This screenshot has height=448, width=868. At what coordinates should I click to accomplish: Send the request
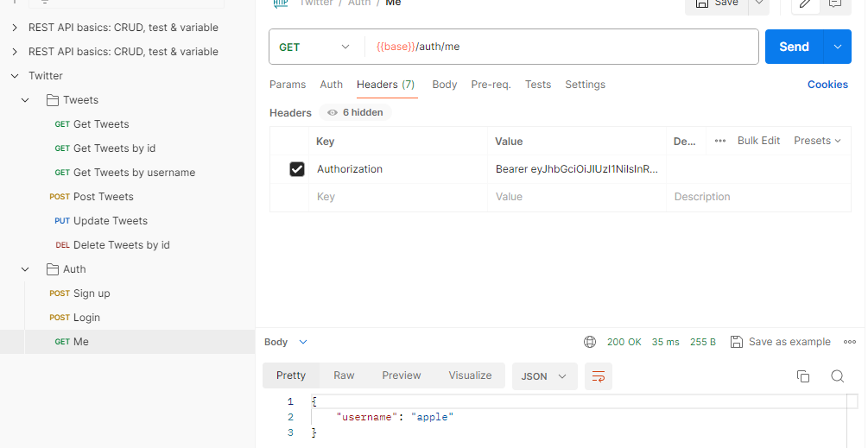click(795, 47)
